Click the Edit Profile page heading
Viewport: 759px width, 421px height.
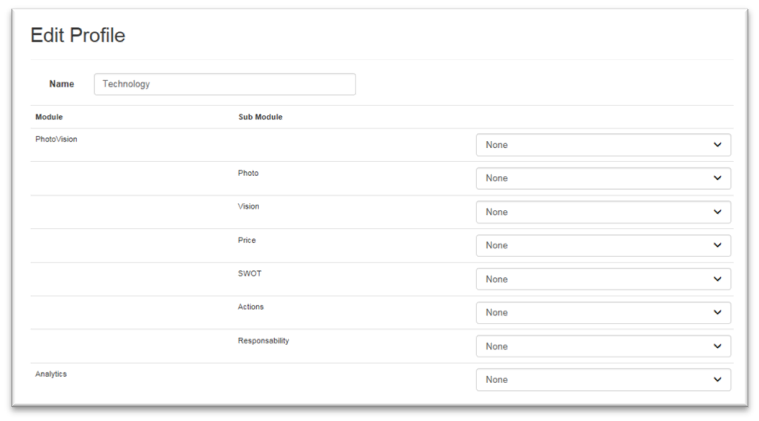[78, 36]
